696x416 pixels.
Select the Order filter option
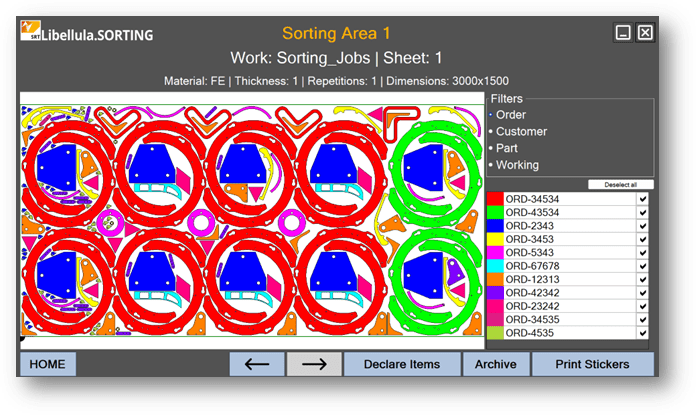point(510,115)
